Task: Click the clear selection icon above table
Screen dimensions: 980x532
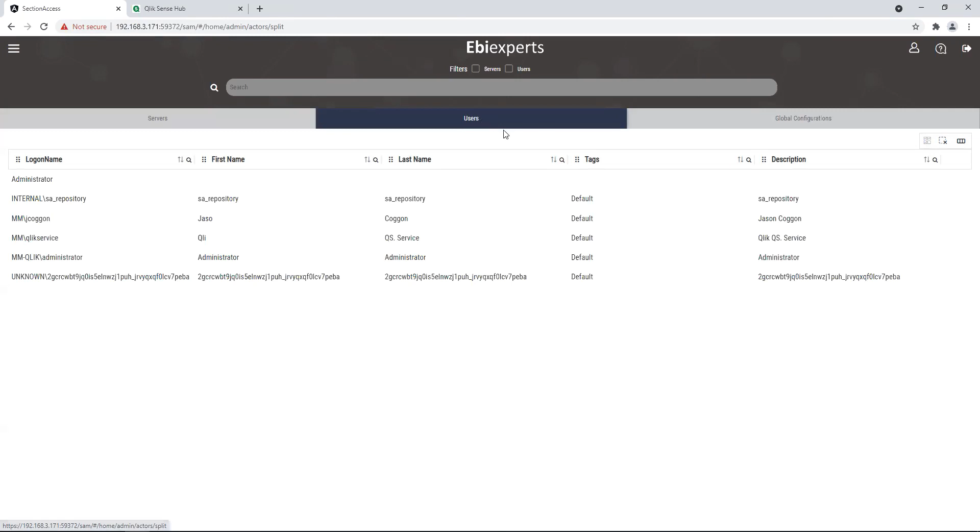Action: 943,141
